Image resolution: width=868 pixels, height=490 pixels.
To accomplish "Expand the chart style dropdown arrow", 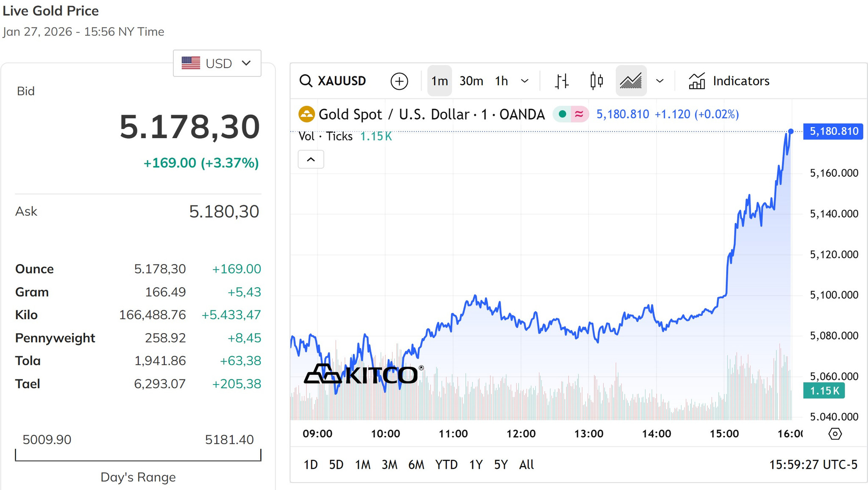I will [659, 81].
